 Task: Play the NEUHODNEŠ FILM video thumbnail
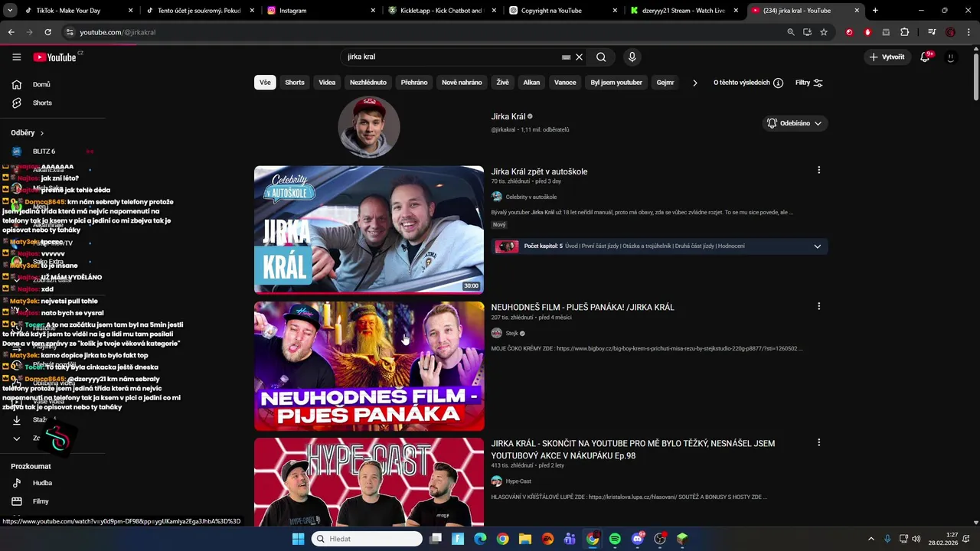coord(369,366)
